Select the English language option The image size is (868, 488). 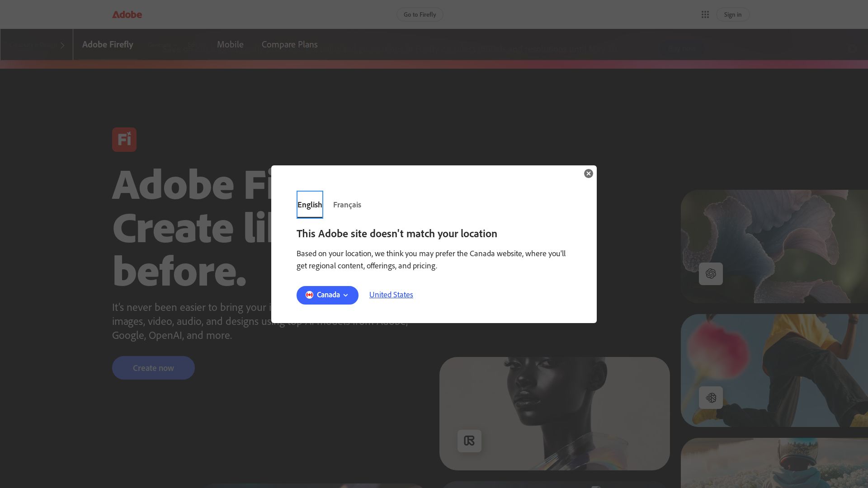[310, 205]
